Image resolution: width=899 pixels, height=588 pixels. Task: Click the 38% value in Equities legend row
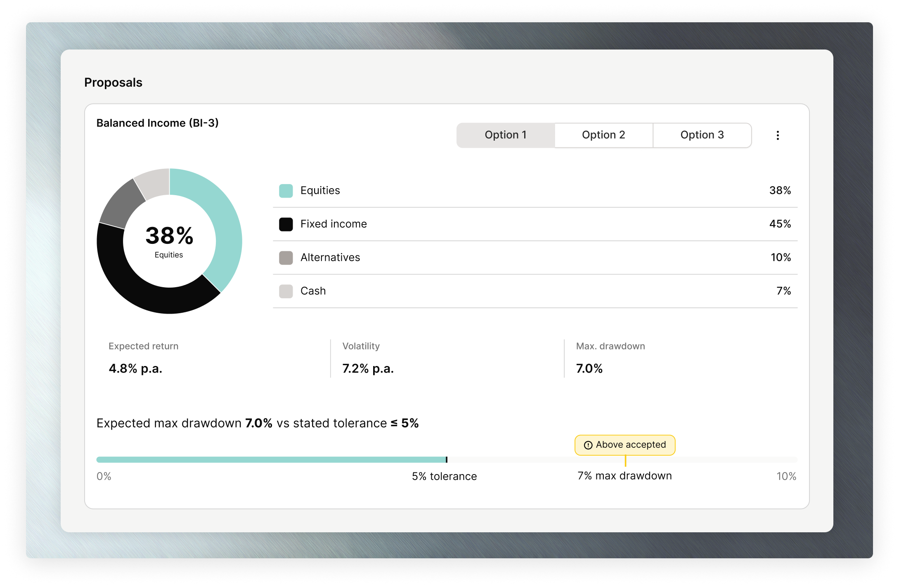(780, 190)
